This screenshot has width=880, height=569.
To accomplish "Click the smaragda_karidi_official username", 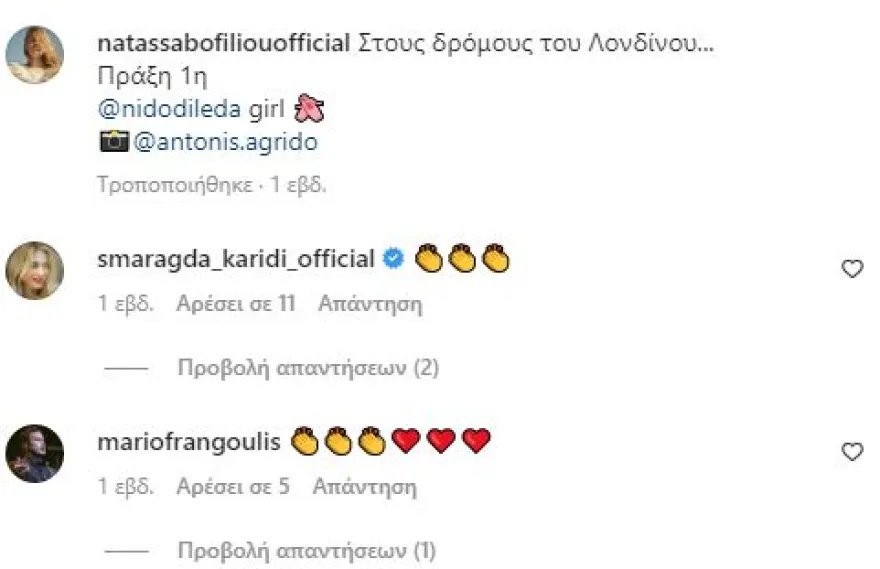I will [x=236, y=259].
